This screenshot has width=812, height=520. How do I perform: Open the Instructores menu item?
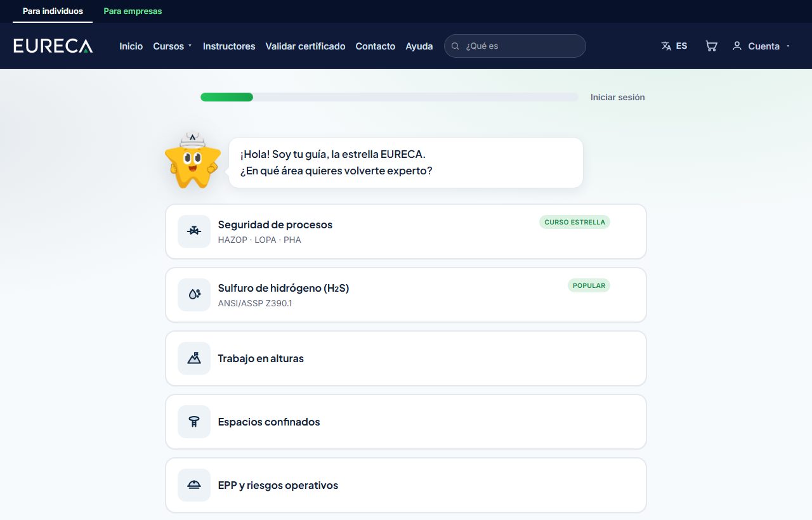click(x=229, y=46)
